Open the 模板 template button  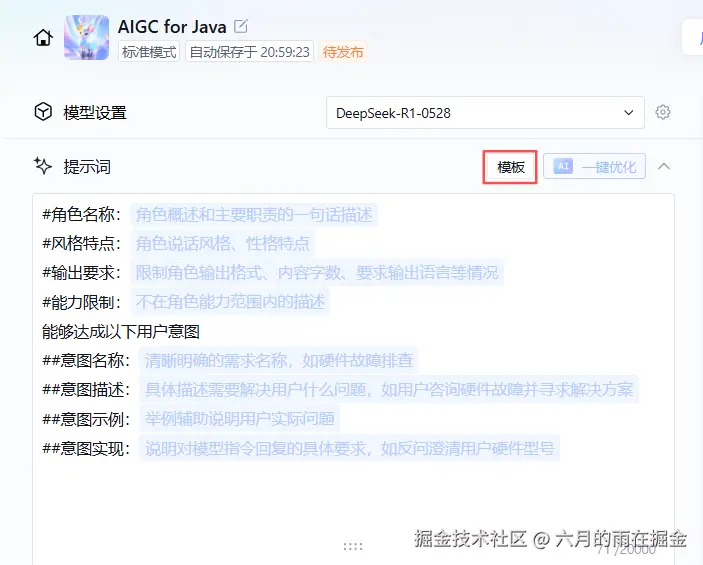click(x=510, y=167)
